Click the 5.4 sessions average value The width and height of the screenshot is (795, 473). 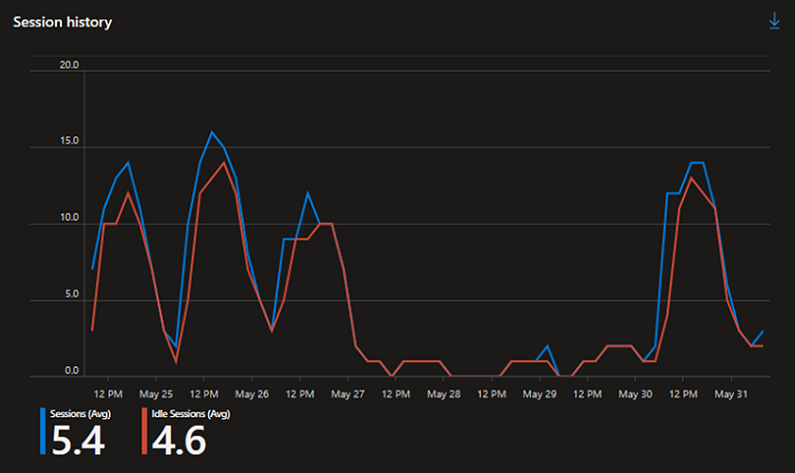coord(78,440)
